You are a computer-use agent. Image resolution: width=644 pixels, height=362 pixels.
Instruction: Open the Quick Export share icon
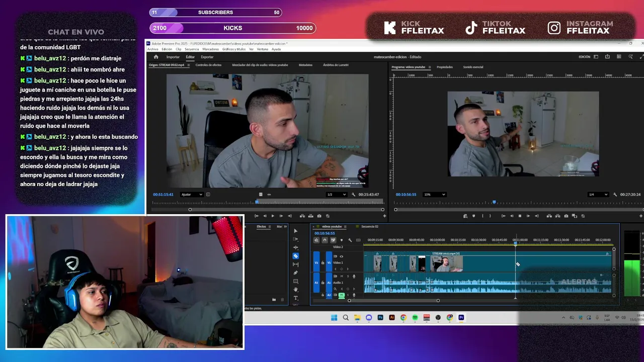click(x=607, y=57)
